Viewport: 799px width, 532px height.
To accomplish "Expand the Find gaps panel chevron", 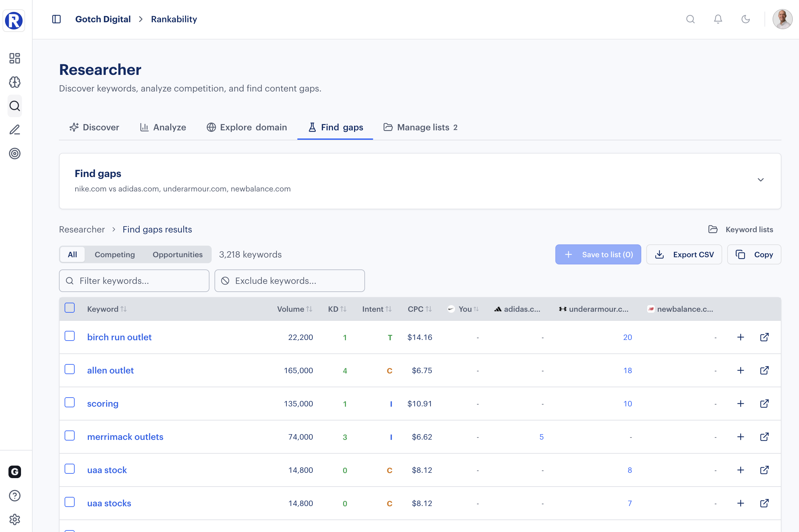I will [761, 180].
